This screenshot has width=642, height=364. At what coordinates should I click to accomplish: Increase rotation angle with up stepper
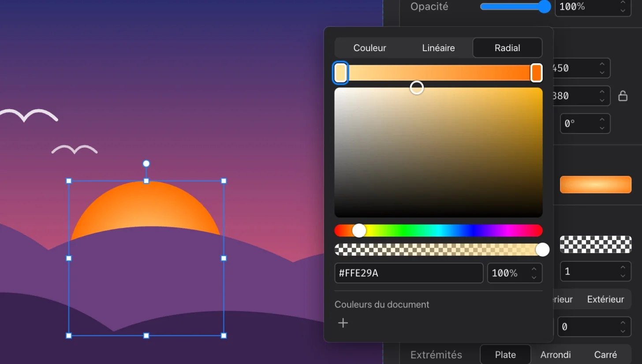[x=602, y=119]
